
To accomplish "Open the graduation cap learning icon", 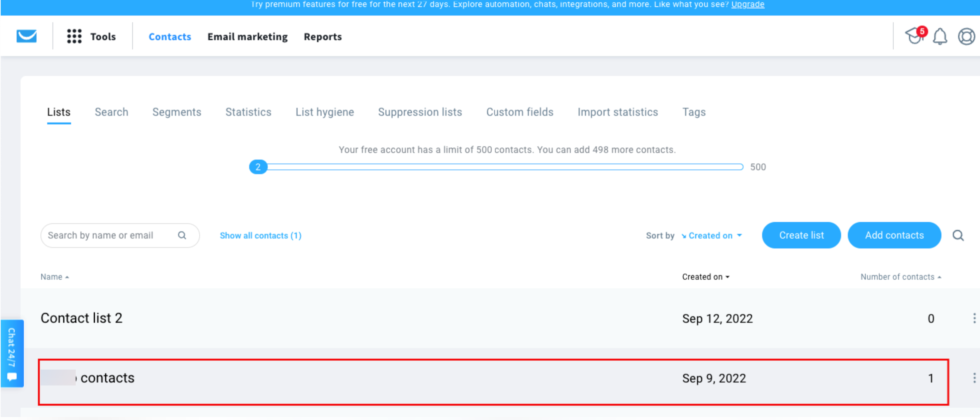I will (x=914, y=36).
